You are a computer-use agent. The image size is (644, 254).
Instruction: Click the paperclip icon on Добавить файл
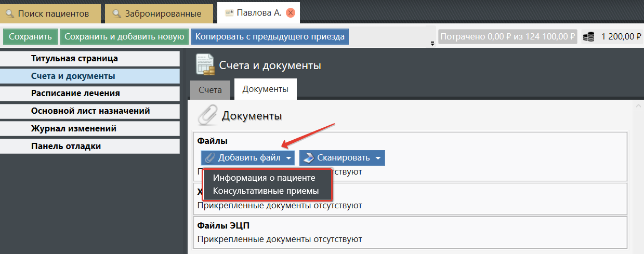pyautogui.click(x=210, y=158)
